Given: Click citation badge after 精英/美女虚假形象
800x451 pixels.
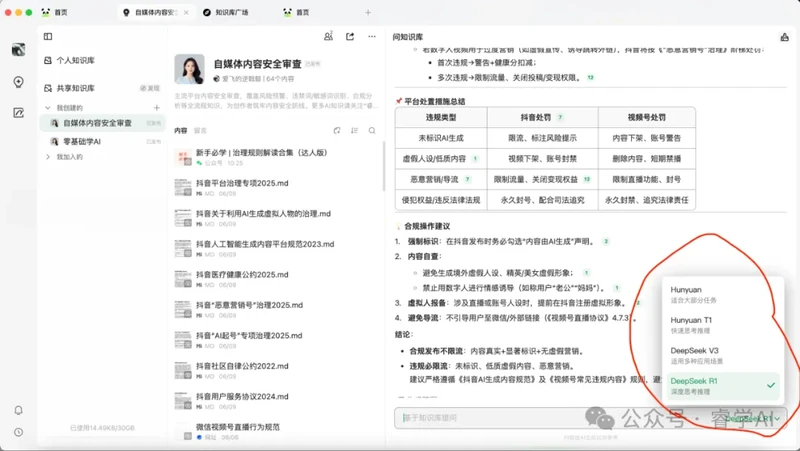Looking at the screenshot, I should (586, 273).
